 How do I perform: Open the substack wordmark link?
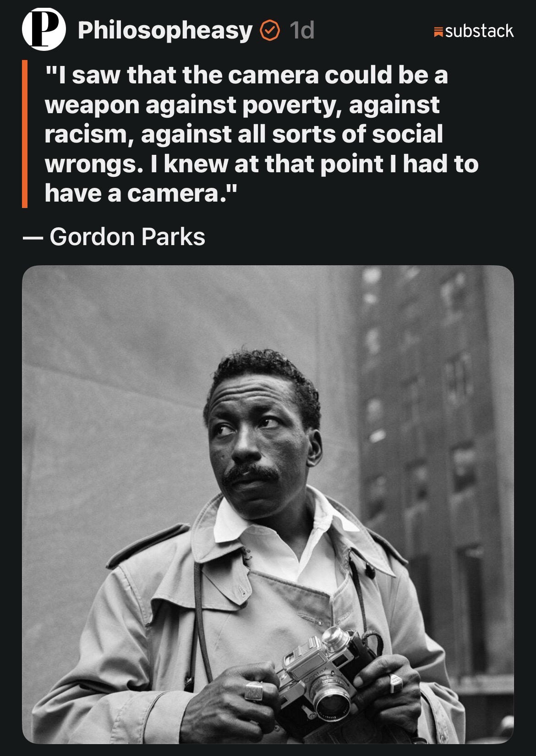coord(479,31)
